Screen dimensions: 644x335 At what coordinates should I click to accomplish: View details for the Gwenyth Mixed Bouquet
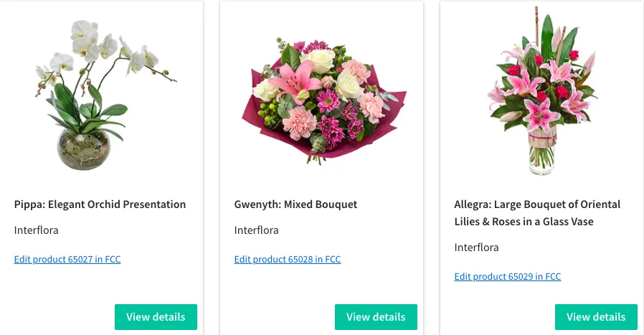coord(376,317)
